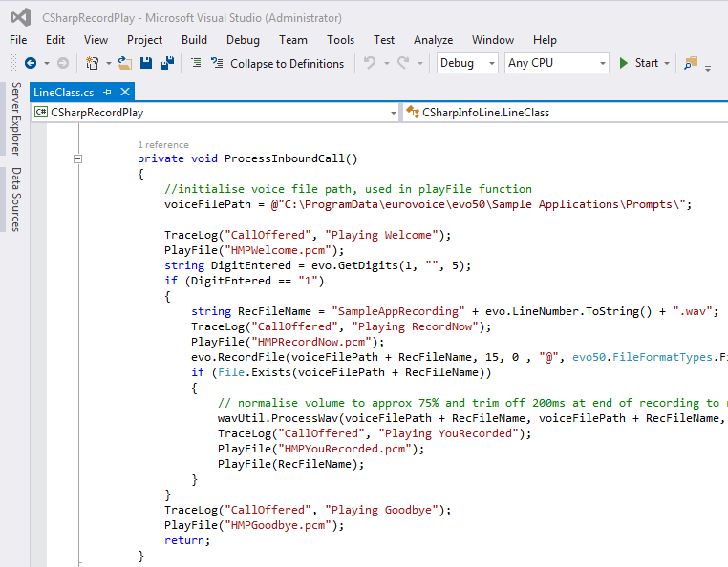
Task: Click the New Project toolbar icon
Action: click(93, 63)
